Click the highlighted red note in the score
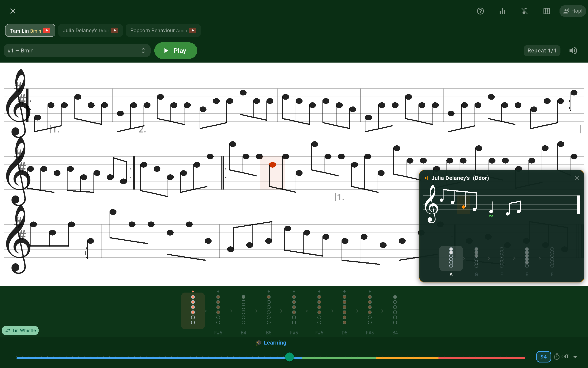The image size is (588, 368). point(273,165)
